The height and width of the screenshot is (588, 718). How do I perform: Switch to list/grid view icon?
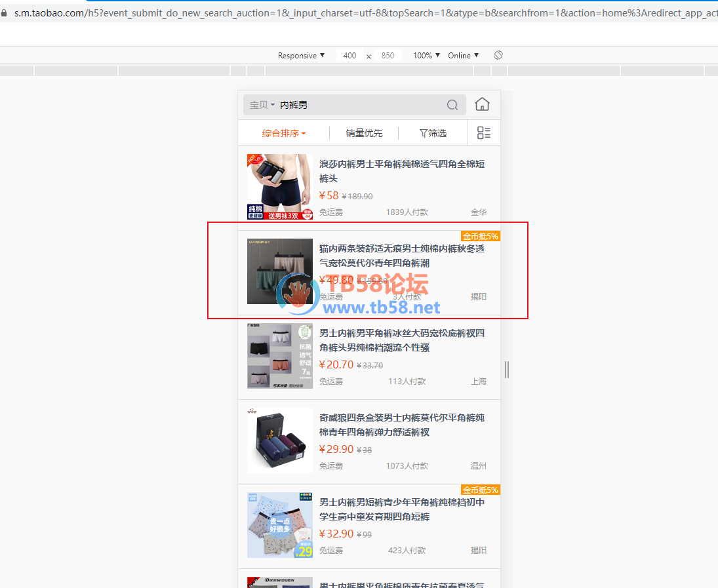pos(483,133)
